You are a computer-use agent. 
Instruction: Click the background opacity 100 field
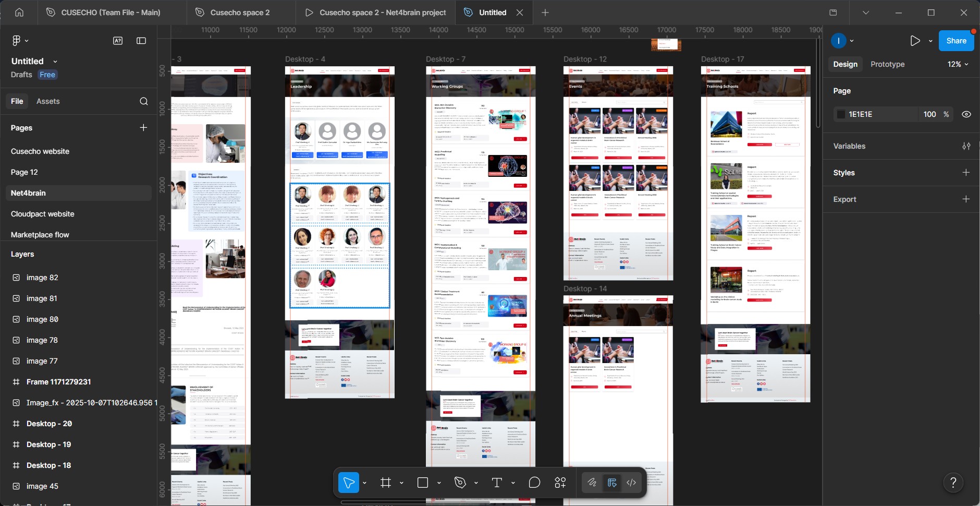tap(929, 114)
